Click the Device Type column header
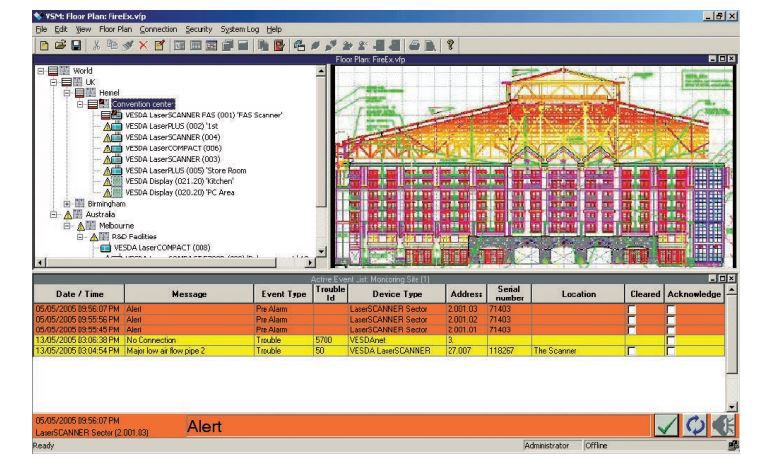 397,294
